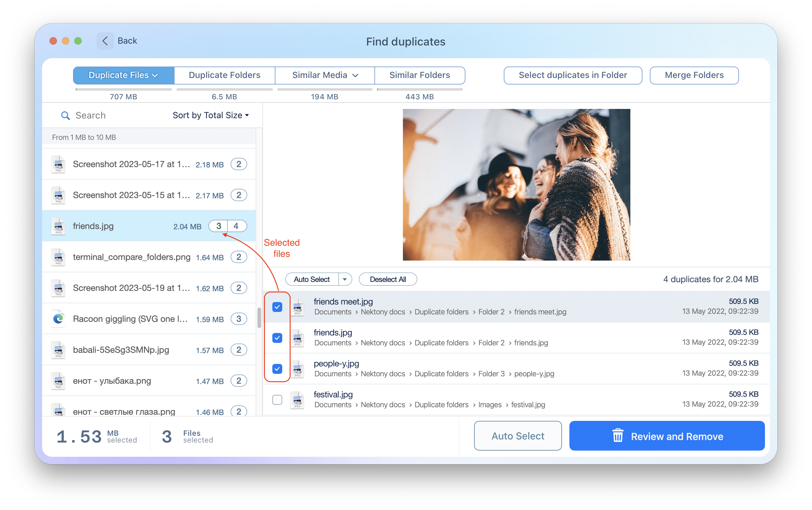Click Select duplicates in Folder button
812x510 pixels.
tap(573, 75)
